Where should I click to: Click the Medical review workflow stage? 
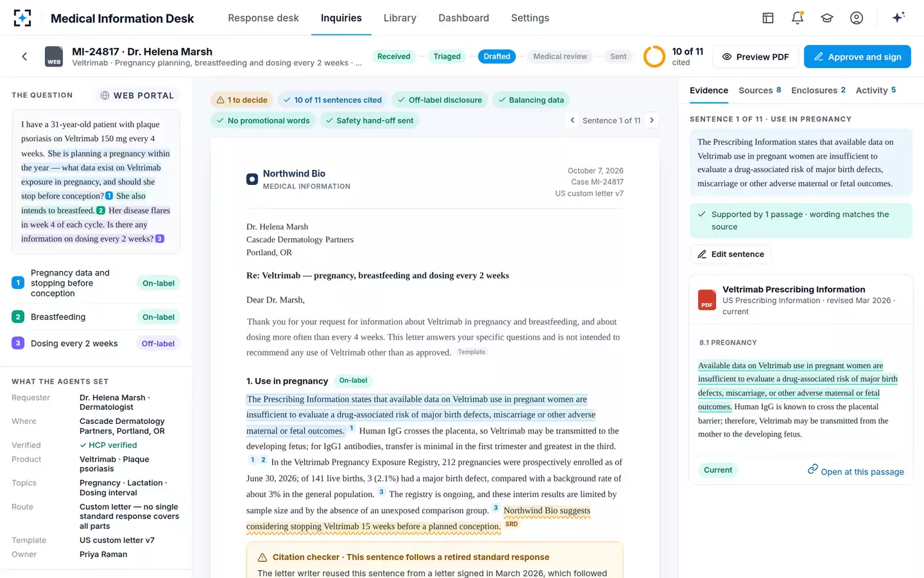[x=560, y=57]
